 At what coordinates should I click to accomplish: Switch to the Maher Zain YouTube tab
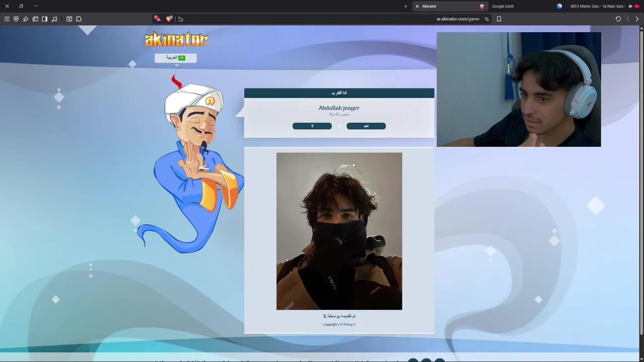(x=604, y=6)
